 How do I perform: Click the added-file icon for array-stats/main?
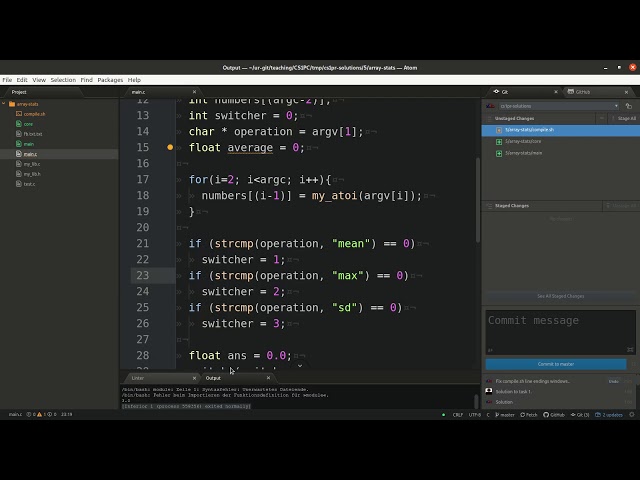[499, 153]
